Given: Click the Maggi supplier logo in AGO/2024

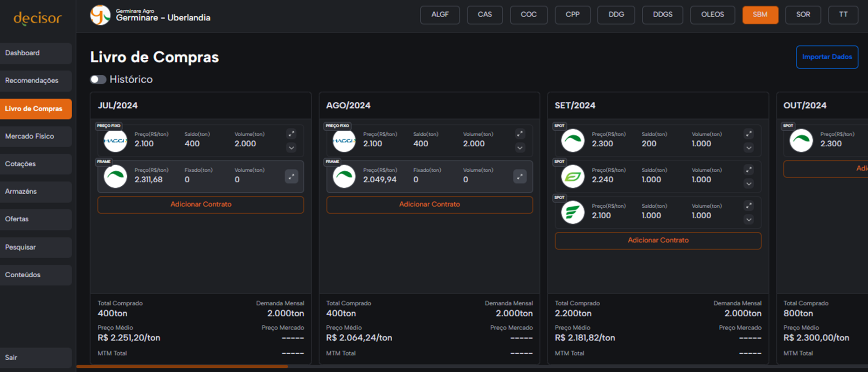Looking at the screenshot, I should coord(344,140).
